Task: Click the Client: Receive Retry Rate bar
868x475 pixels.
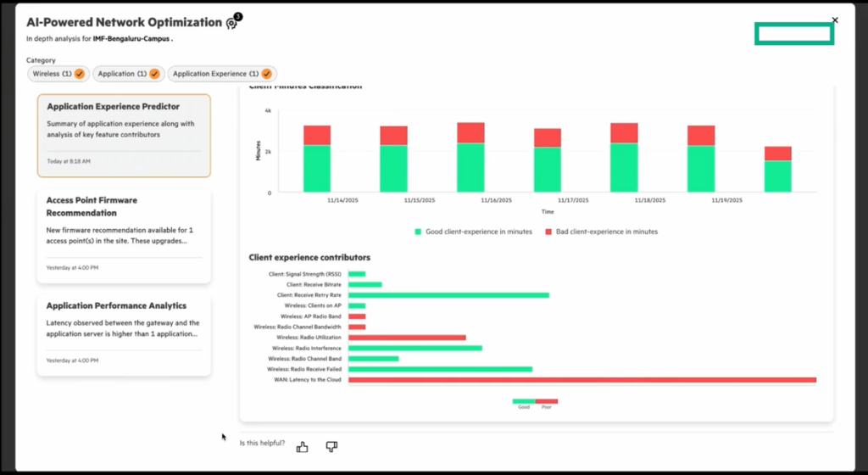Action: (x=448, y=295)
